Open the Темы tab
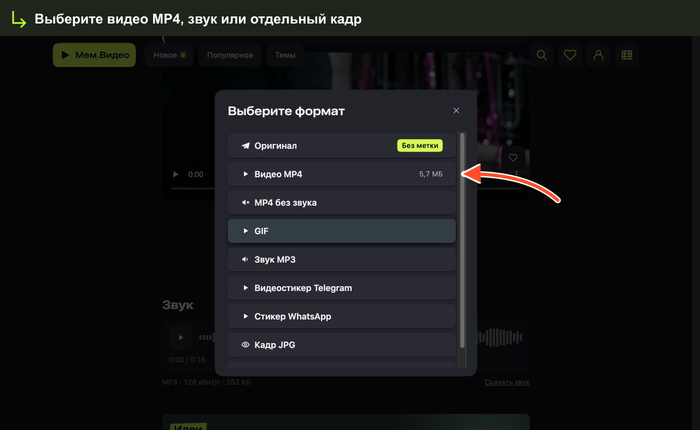The height and width of the screenshot is (430, 700). click(x=285, y=55)
